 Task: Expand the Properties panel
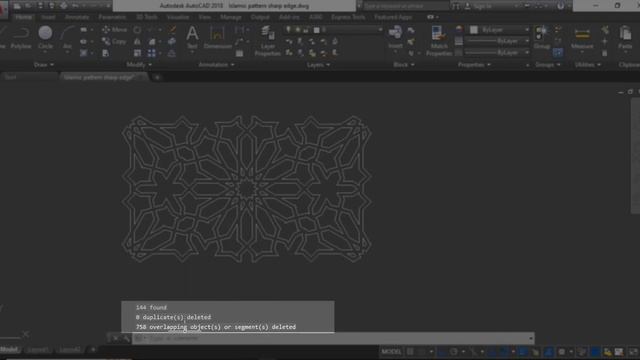pos(474,65)
